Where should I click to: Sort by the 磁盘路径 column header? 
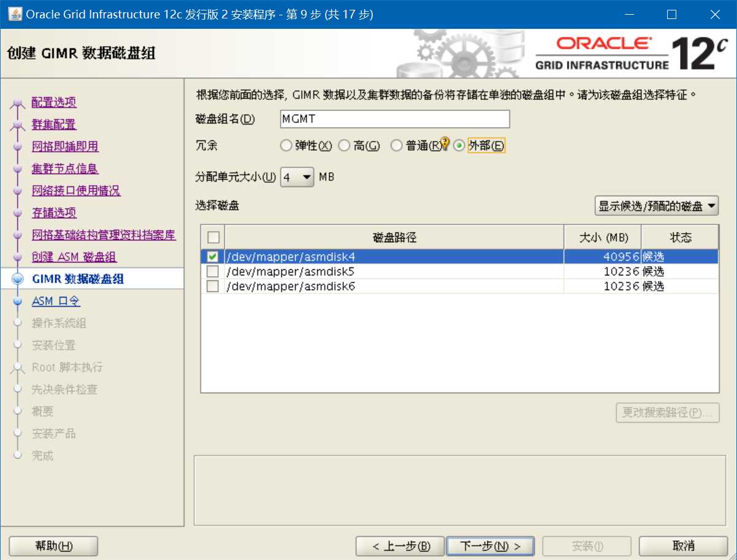click(x=394, y=237)
